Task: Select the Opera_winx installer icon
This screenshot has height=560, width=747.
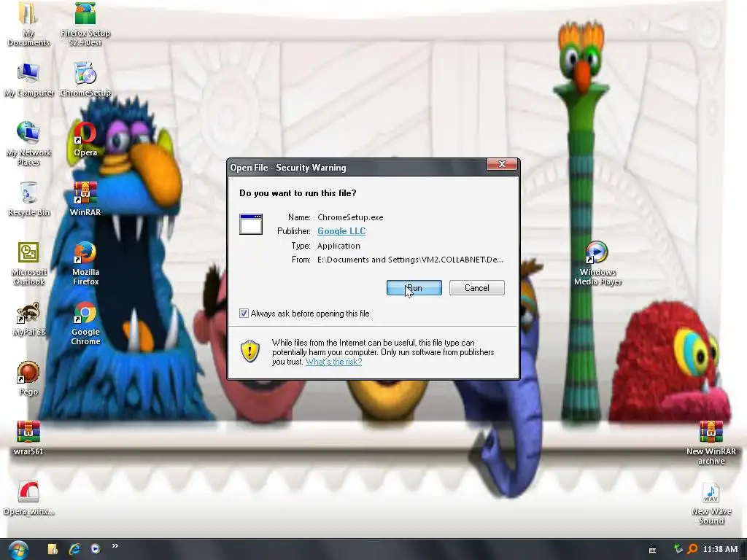Action: pos(28,498)
